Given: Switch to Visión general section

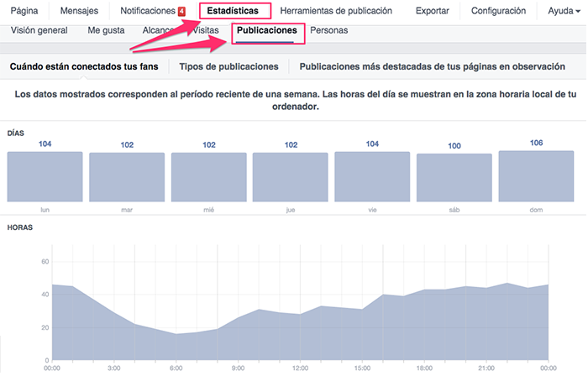Looking at the screenshot, I should [39, 30].
